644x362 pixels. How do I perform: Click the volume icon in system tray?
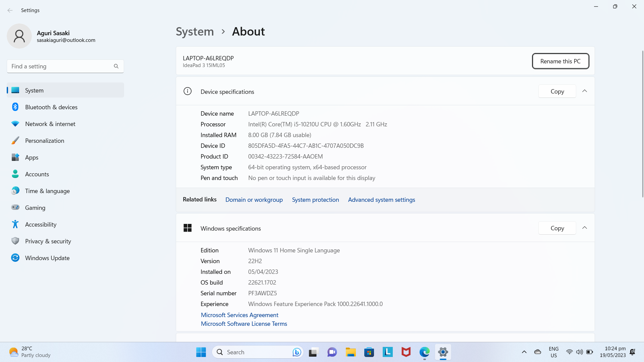click(x=580, y=352)
